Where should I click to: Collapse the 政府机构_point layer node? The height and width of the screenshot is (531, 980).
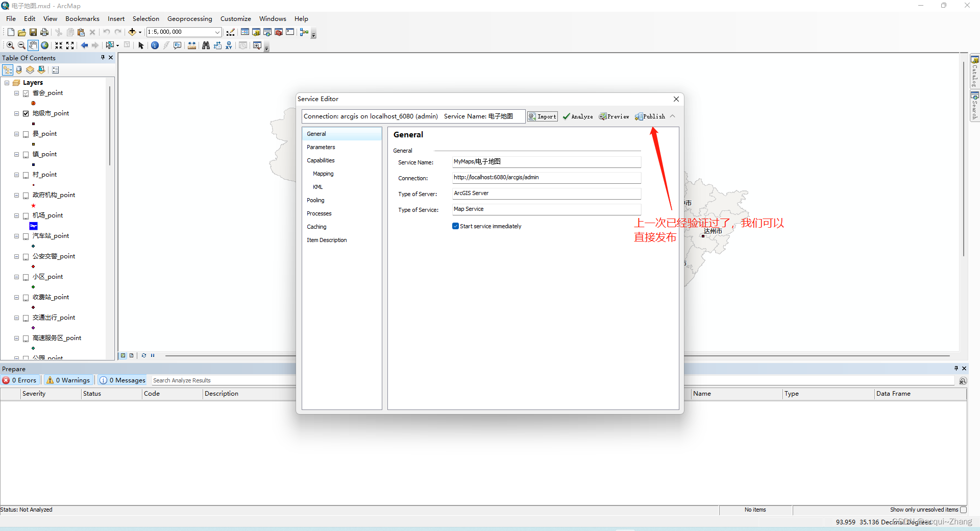(16, 195)
